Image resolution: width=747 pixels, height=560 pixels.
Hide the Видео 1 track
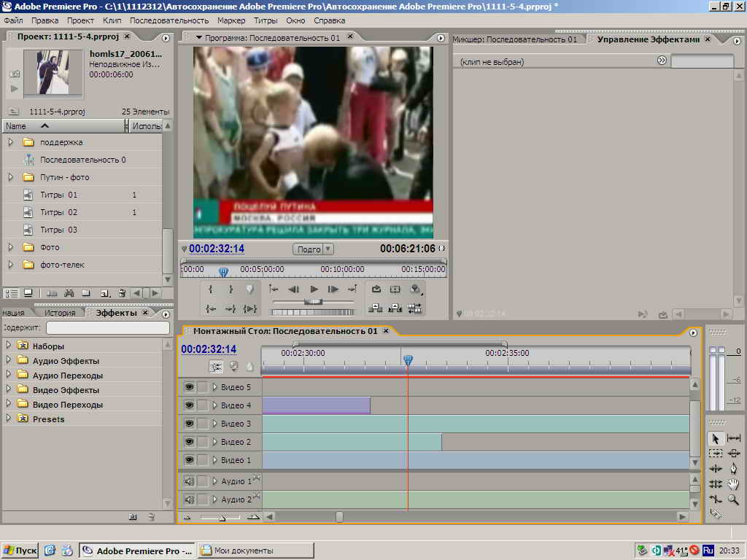tap(189, 460)
